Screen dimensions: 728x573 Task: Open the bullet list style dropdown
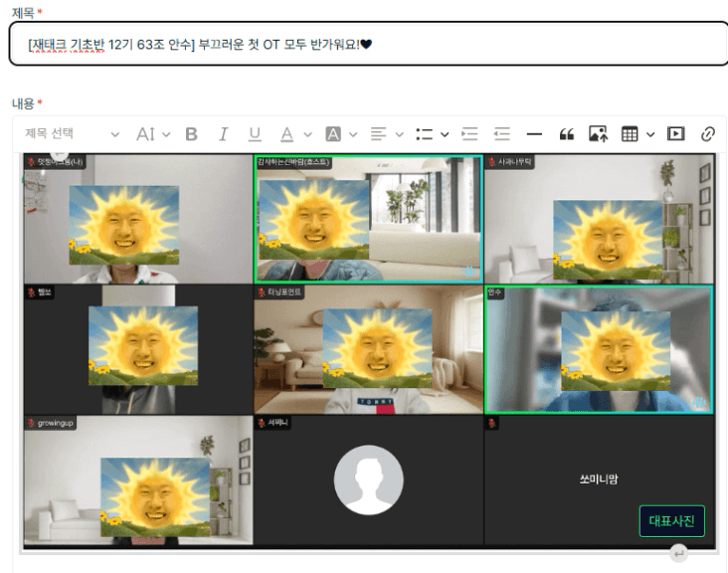431,134
